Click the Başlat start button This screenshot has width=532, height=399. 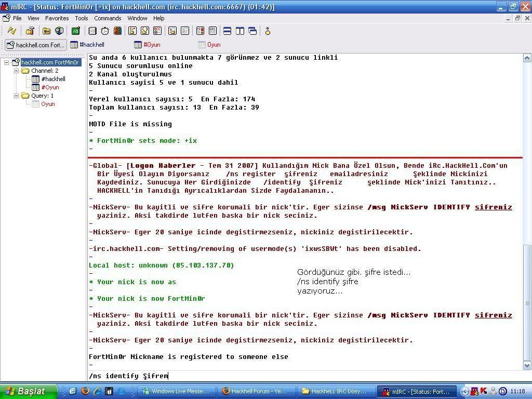[x=29, y=391]
